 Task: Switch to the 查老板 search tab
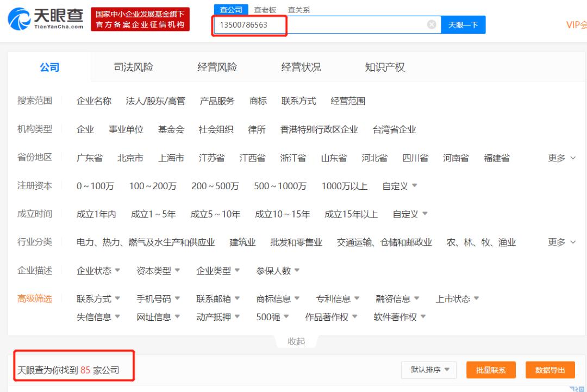(x=265, y=10)
